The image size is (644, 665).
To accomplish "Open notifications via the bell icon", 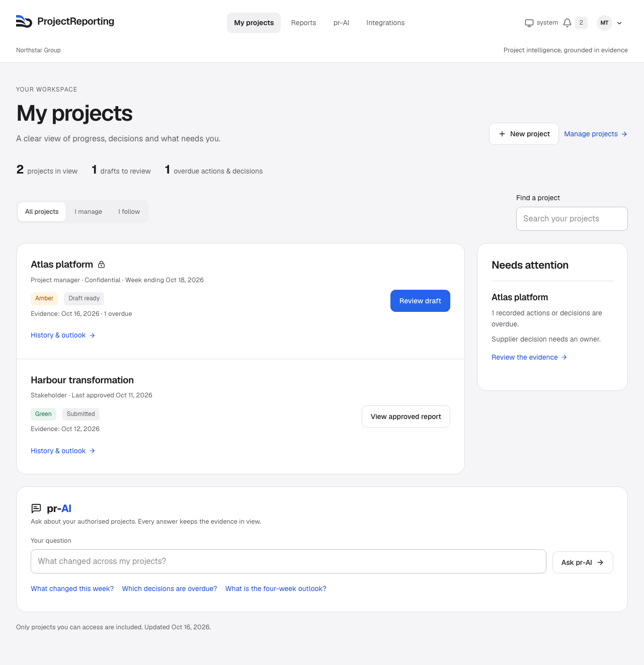I will click(567, 23).
